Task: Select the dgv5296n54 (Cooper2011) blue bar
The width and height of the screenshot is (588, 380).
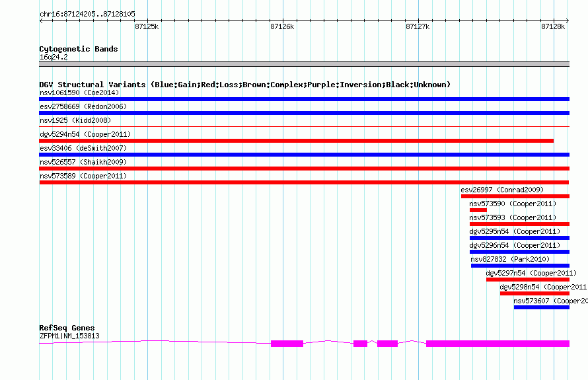Action: coord(519,252)
